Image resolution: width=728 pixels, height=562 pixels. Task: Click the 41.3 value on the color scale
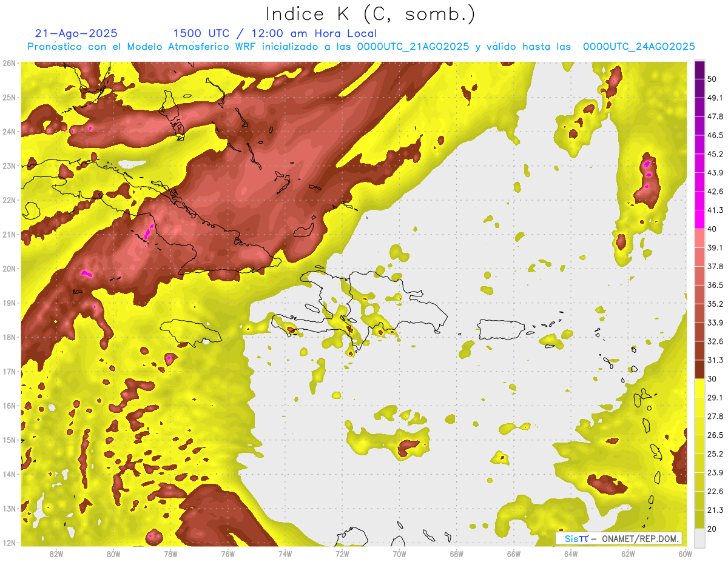715,210
